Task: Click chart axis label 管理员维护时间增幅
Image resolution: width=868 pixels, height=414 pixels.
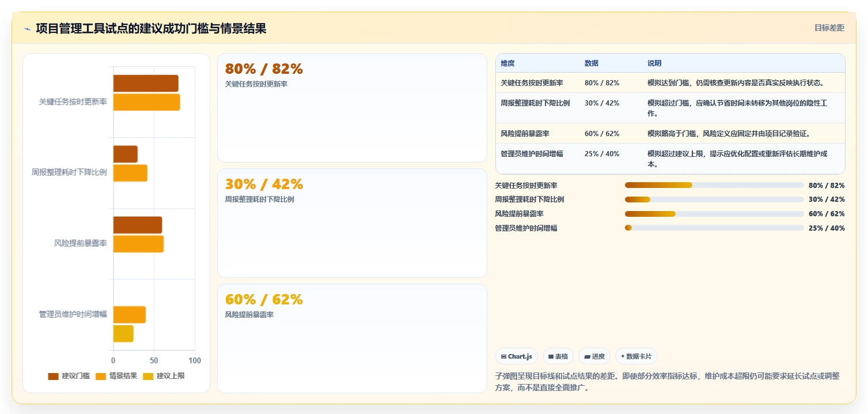Action: click(x=73, y=314)
